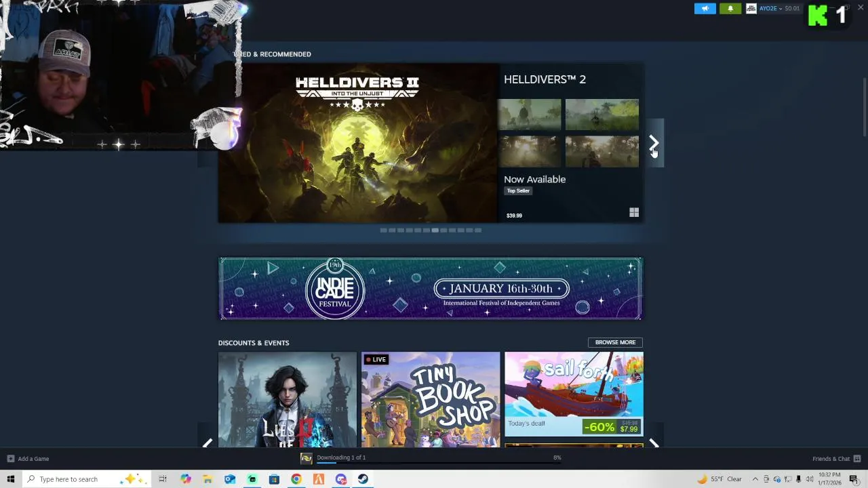Click Add a Game in Steam footer
The width and height of the screenshot is (868, 488).
28,459
